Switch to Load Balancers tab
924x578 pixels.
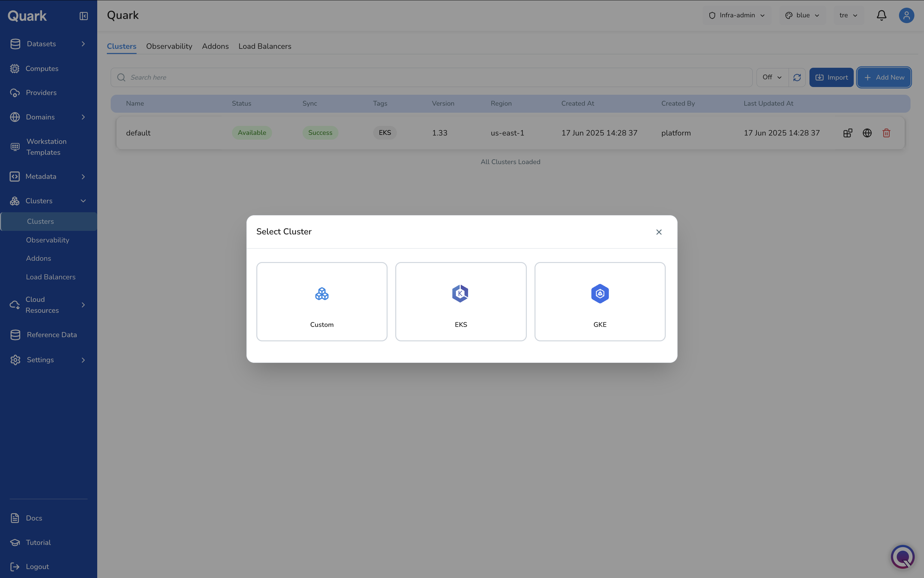pyautogui.click(x=265, y=46)
